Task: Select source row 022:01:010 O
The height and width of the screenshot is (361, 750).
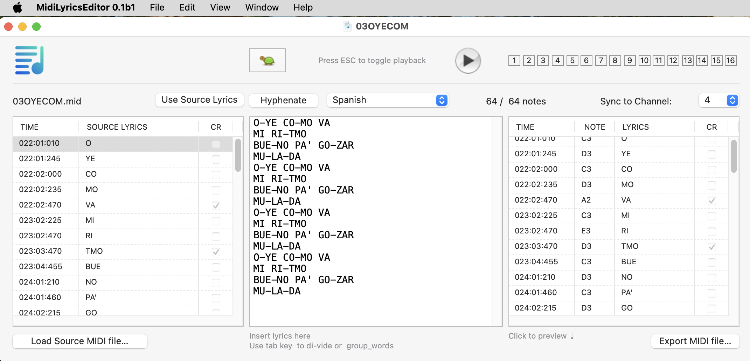Action: [x=123, y=143]
